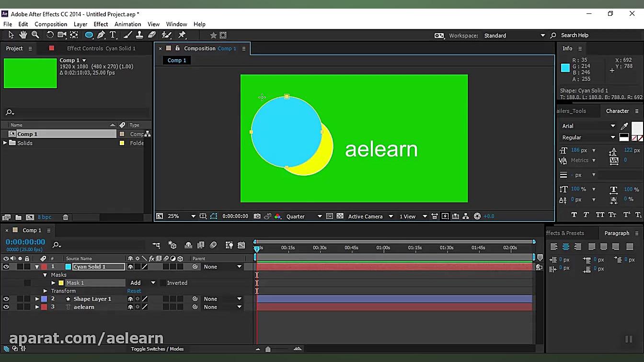This screenshot has width=644, height=362.
Task: Select the Eraser tool
Action: [x=152, y=35]
